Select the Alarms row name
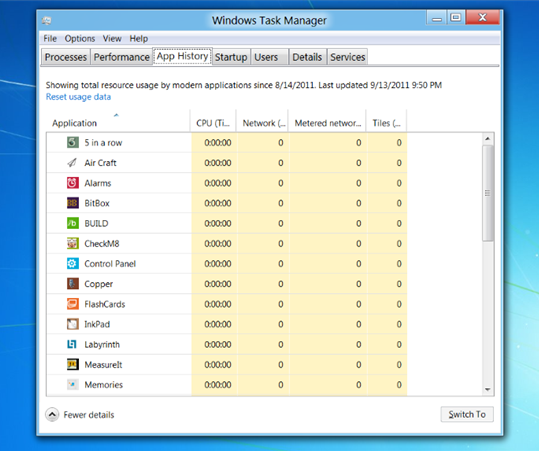This screenshot has width=539, height=451. click(x=98, y=183)
